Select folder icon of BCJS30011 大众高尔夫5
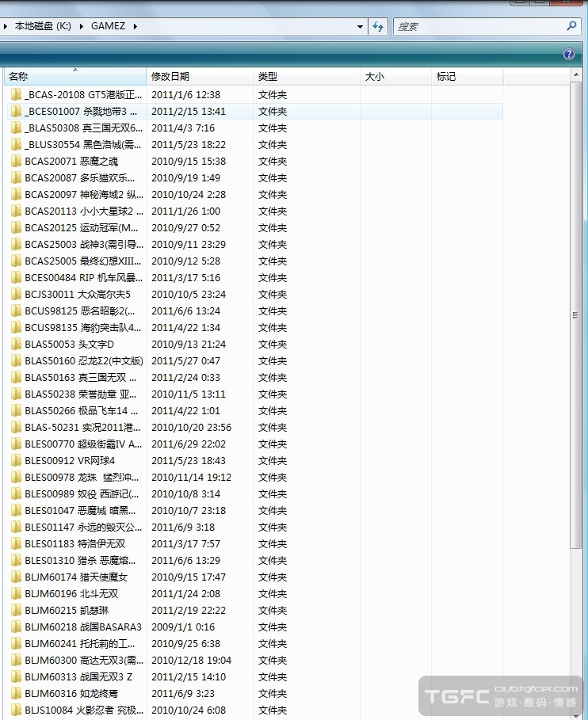Screen dimensions: 588x720 (16, 295)
